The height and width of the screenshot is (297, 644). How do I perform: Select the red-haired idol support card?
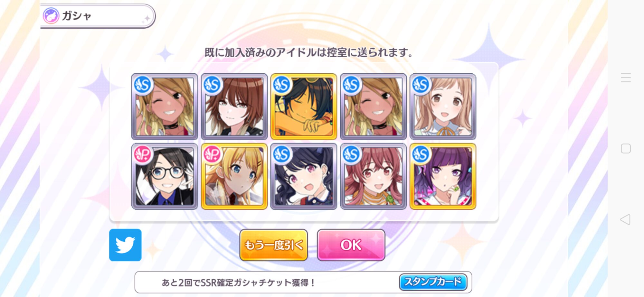point(373,176)
